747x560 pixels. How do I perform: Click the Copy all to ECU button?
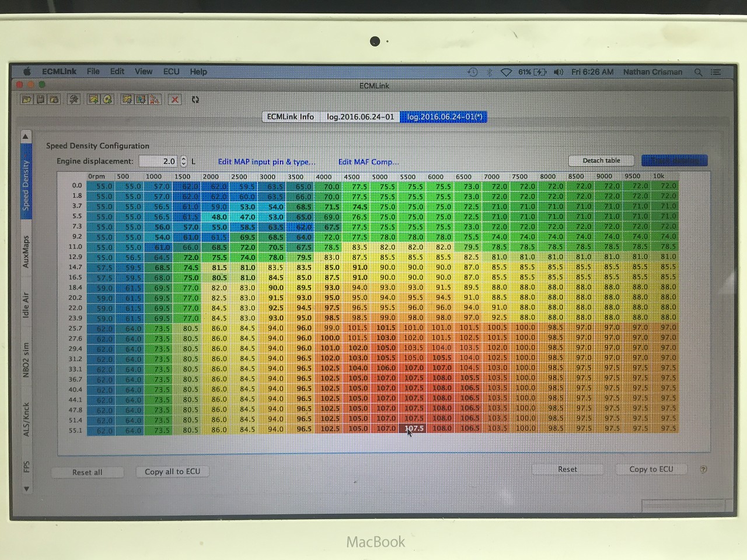click(172, 471)
